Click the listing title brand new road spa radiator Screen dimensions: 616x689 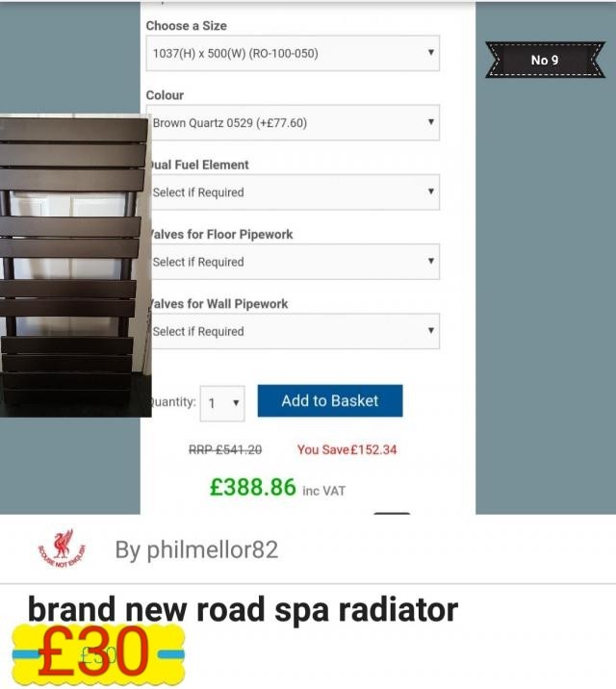[243, 609]
